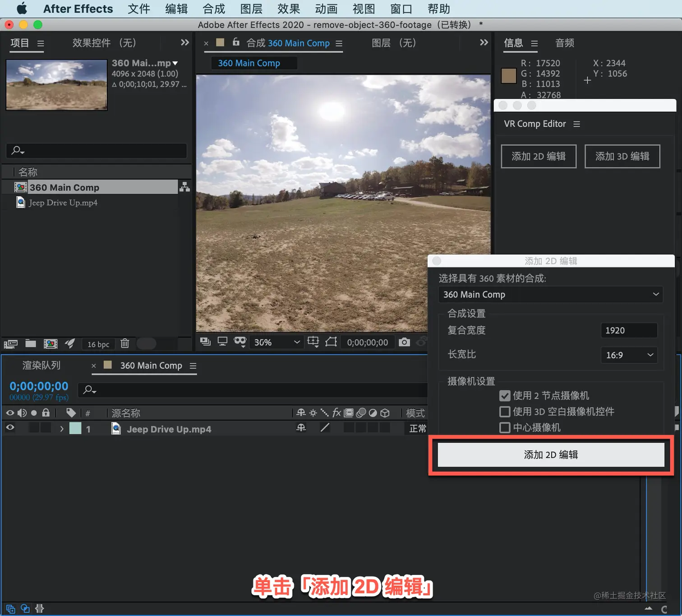Toggle in/out/duration pane braces icon
This screenshot has height=616, width=682.
[x=40, y=608]
